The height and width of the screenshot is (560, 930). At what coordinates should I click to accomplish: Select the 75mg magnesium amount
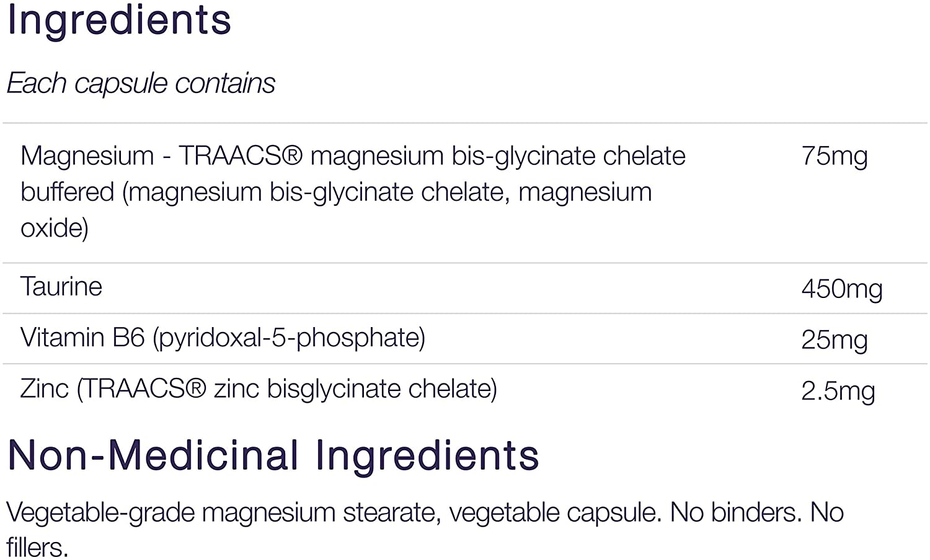tap(834, 155)
